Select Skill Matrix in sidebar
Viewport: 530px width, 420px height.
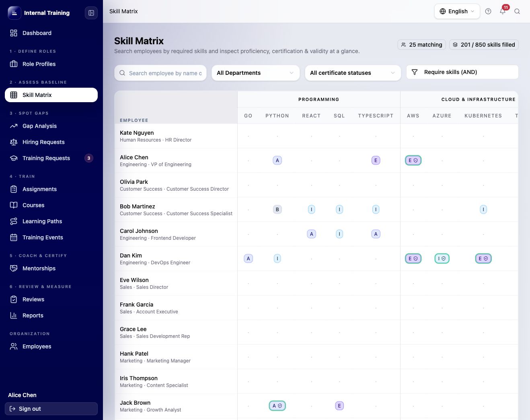(51, 95)
